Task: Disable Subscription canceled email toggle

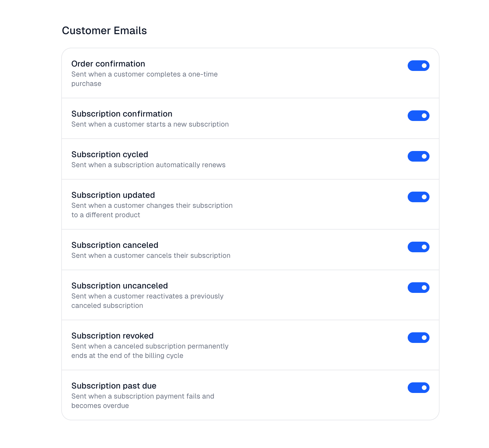Action: (418, 247)
